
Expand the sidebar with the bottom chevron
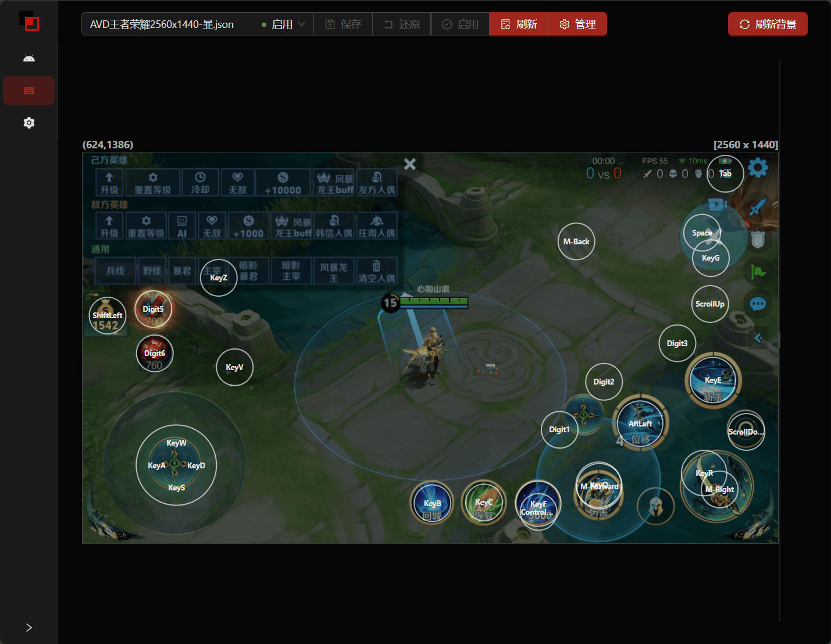(x=29, y=627)
